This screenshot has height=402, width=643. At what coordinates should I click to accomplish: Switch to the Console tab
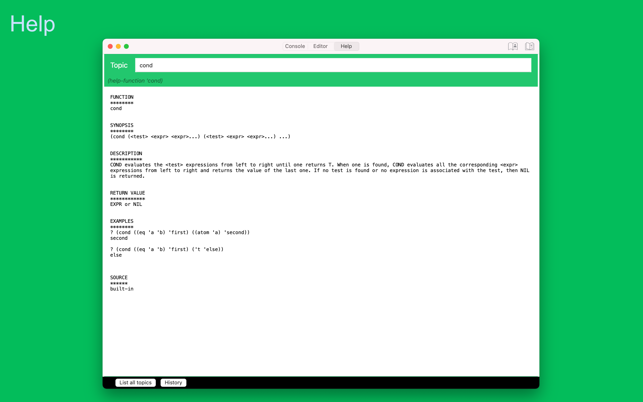pyautogui.click(x=294, y=46)
